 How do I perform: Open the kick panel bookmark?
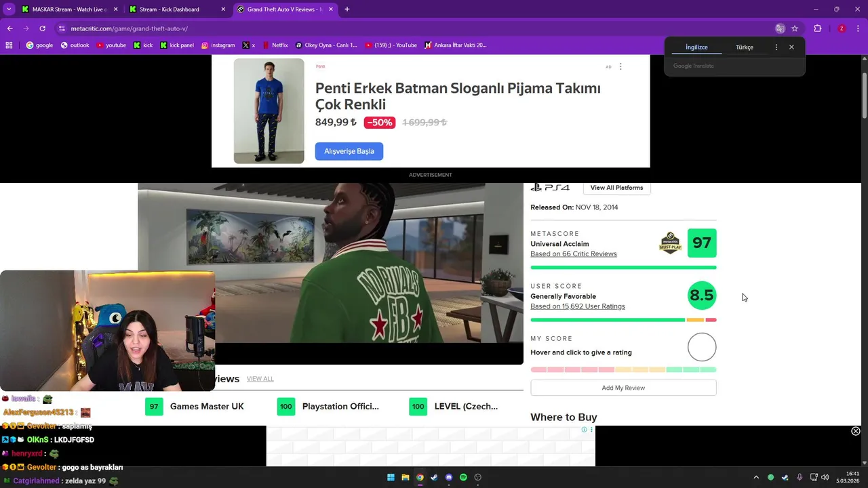[177, 45]
